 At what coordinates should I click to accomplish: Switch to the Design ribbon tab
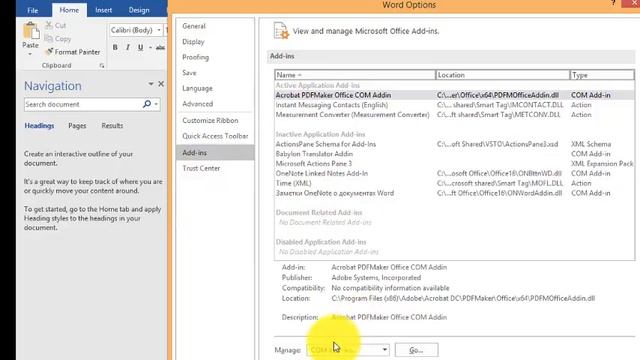coord(139,10)
